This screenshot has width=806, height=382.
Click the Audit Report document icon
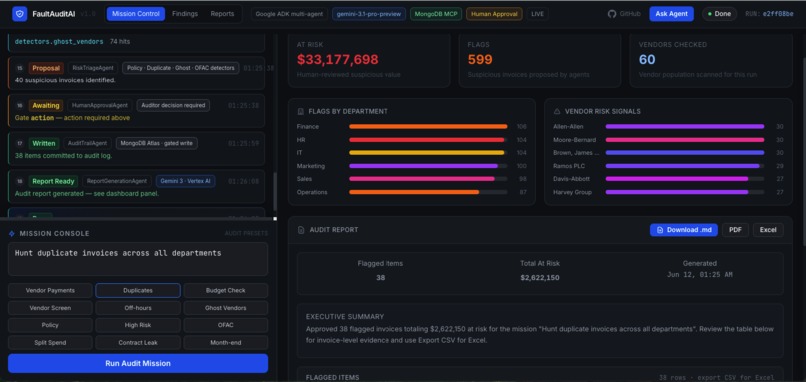(301, 230)
